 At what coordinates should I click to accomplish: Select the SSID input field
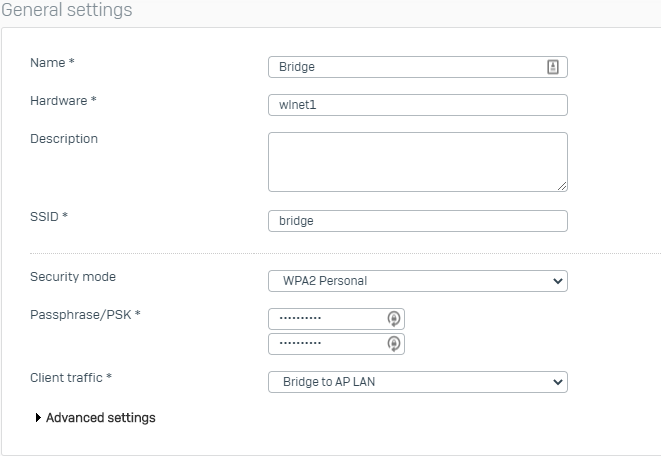click(x=417, y=221)
